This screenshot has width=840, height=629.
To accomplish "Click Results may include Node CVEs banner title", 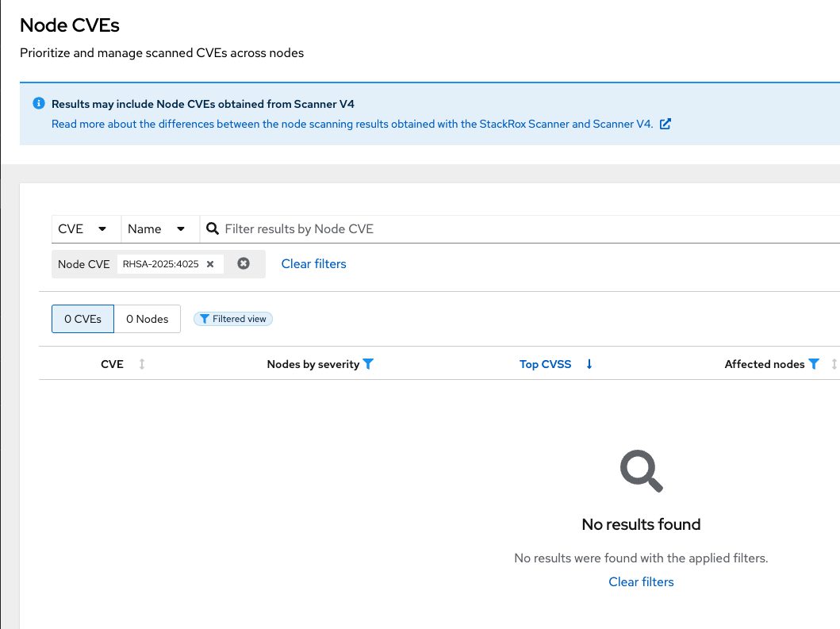I will click(203, 104).
